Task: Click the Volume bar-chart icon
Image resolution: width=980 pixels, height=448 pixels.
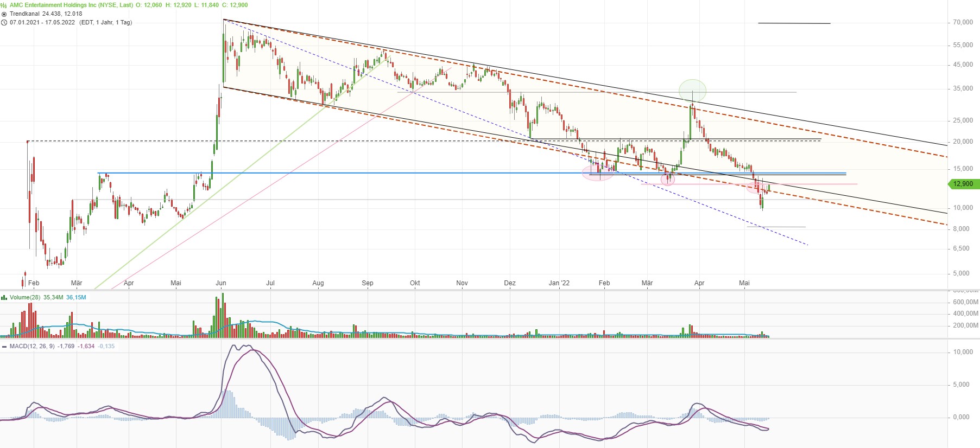Action: click(4, 298)
